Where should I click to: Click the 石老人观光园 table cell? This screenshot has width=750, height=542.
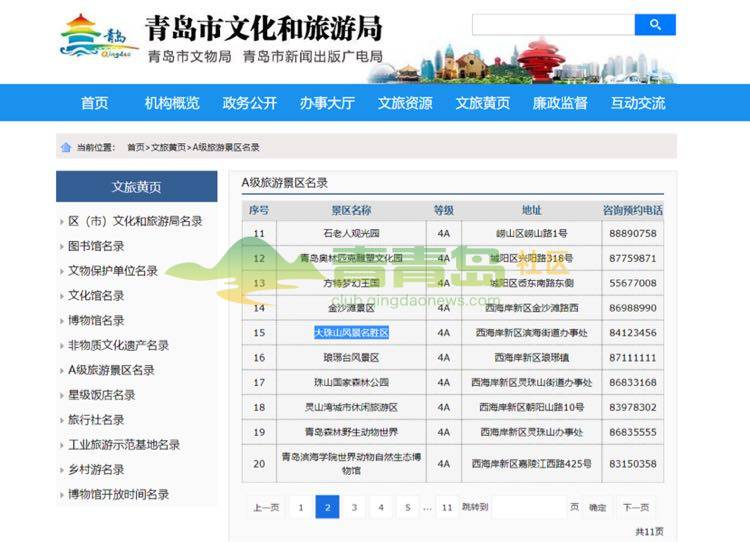pos(351,233)
